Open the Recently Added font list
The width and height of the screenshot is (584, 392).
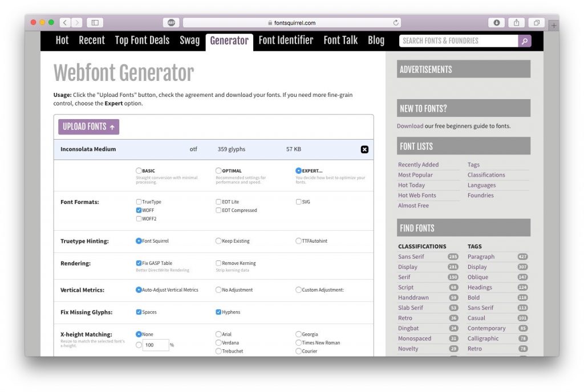[418, 165]
